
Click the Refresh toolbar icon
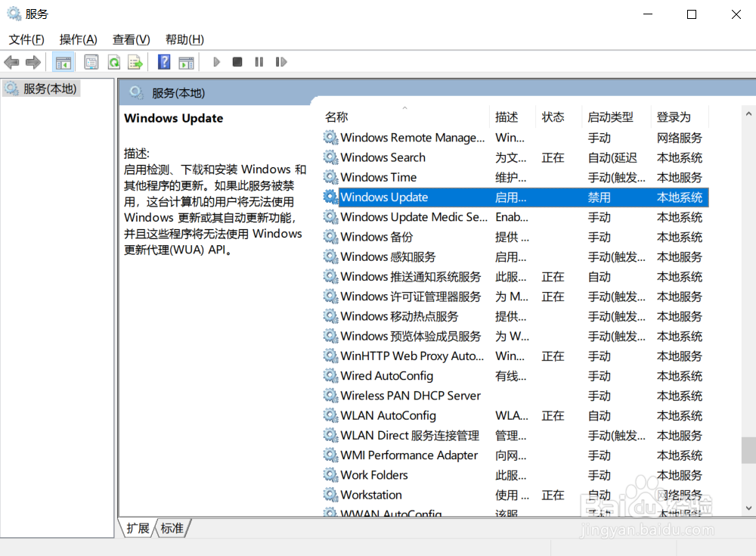tap(114, 62)
